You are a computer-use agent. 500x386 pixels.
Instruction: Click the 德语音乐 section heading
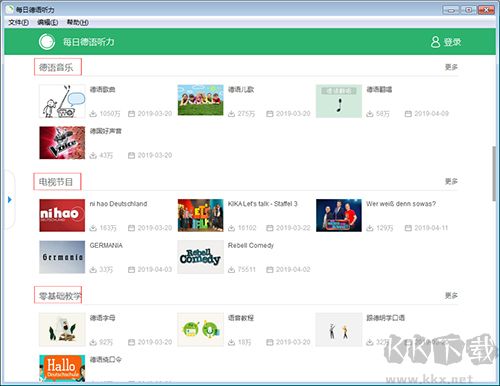click(x=56, y=68)
